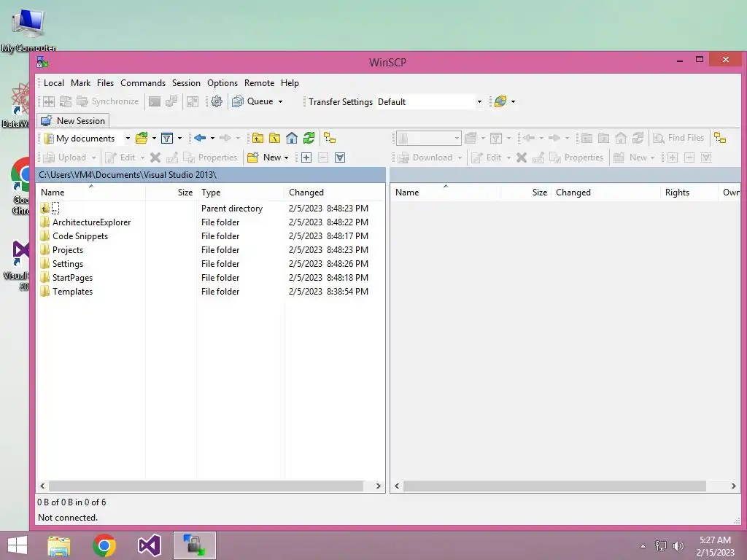Click the Open Terminal console icon
The width and height of the screenshot is (747, 560).
(x=155, y=101)
